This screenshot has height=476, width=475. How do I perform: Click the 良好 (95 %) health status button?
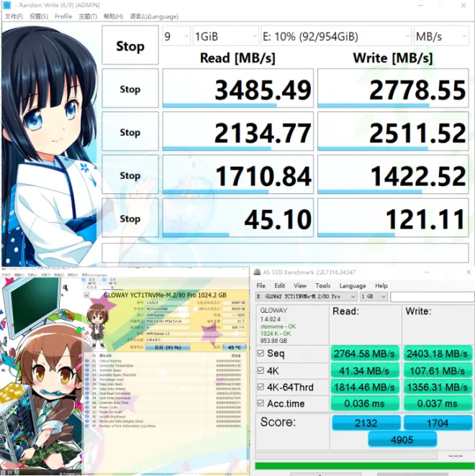(168, 347)
